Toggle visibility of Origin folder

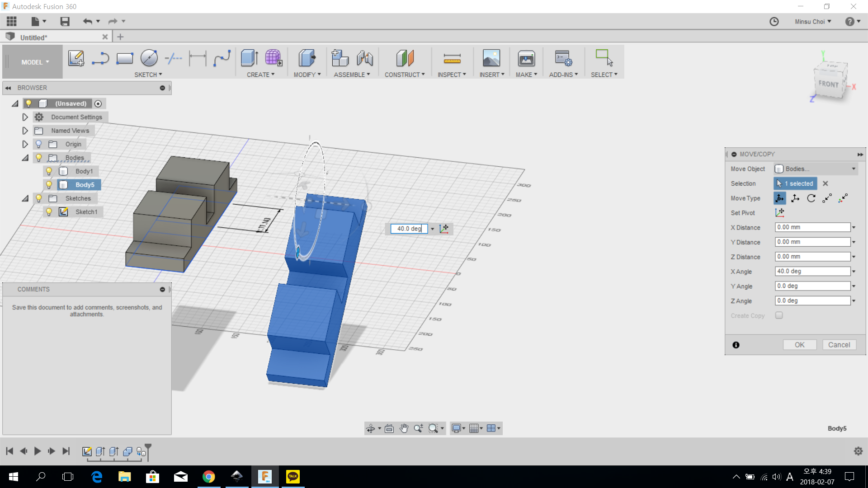pyautogui.click(x=39, y=144)
